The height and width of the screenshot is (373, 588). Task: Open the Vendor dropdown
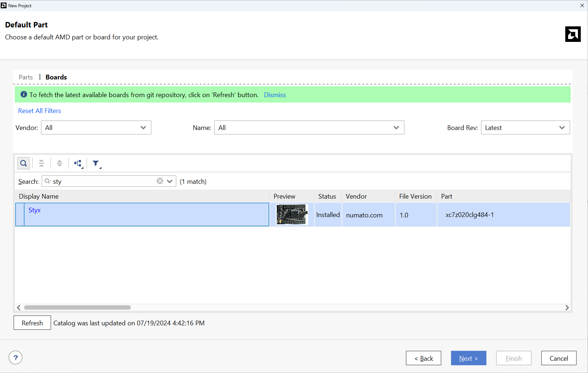[x=96, y=128]
